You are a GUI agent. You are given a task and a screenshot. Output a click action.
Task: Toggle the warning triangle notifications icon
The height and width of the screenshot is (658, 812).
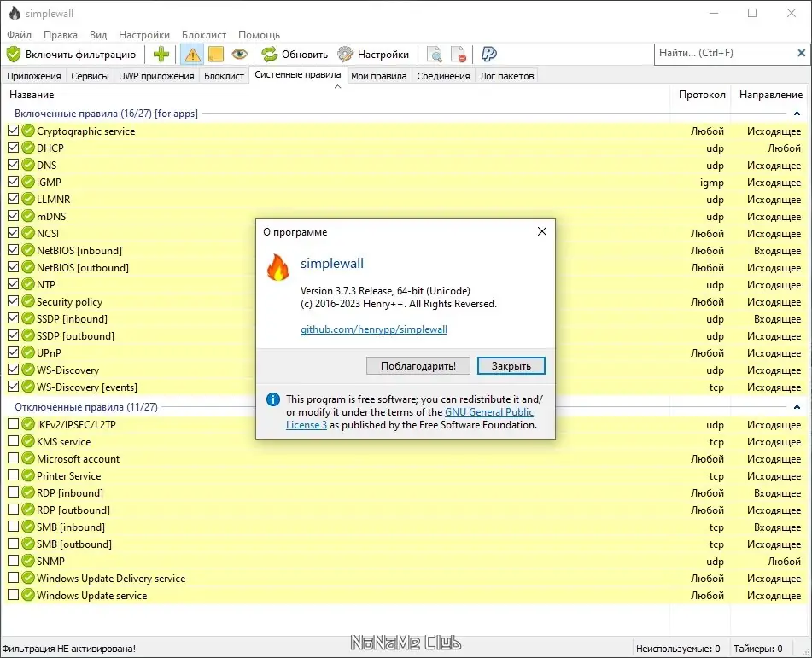[192, 54]
